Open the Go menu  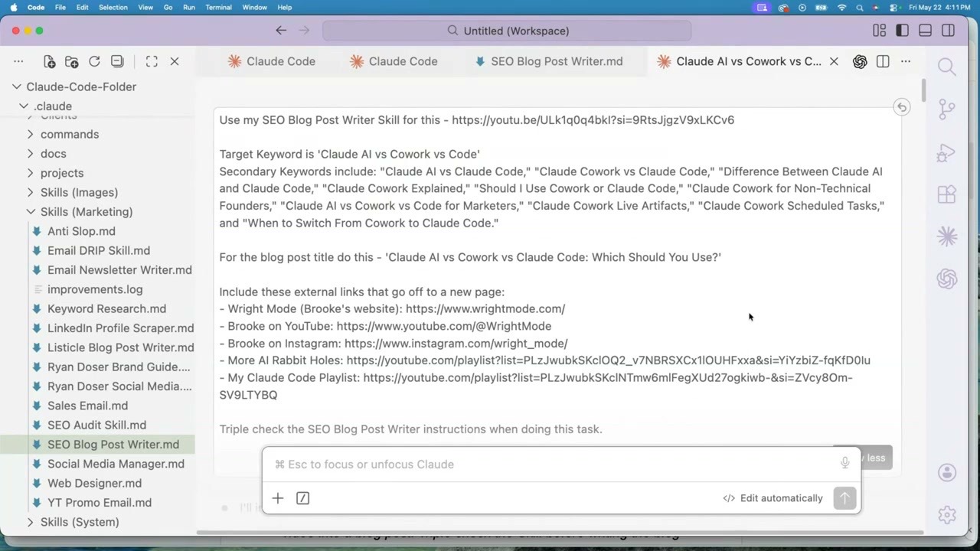[x=168, y=7]
